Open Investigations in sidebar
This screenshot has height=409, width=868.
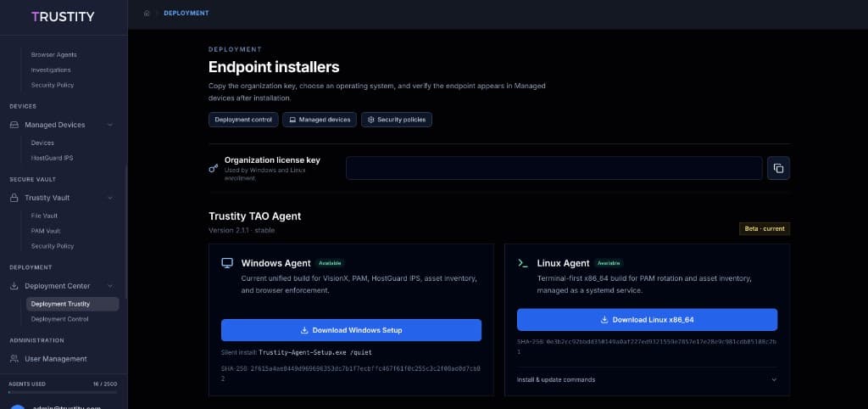pos(51,70)
